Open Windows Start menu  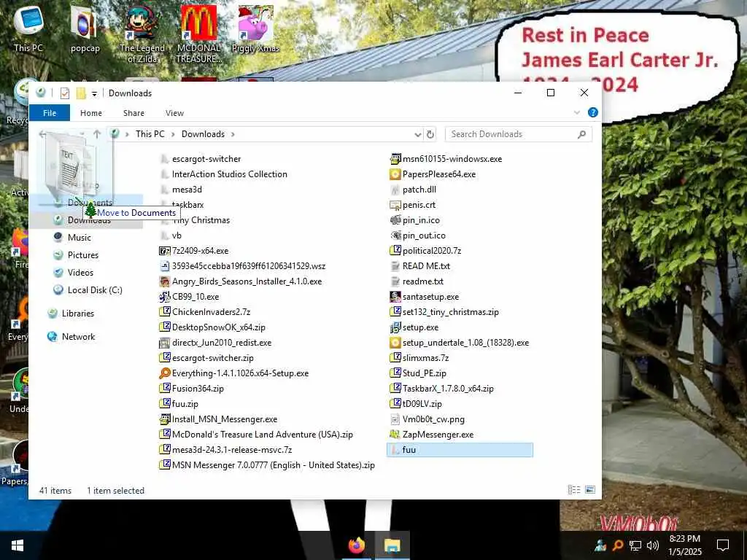(x=18, y=545)
